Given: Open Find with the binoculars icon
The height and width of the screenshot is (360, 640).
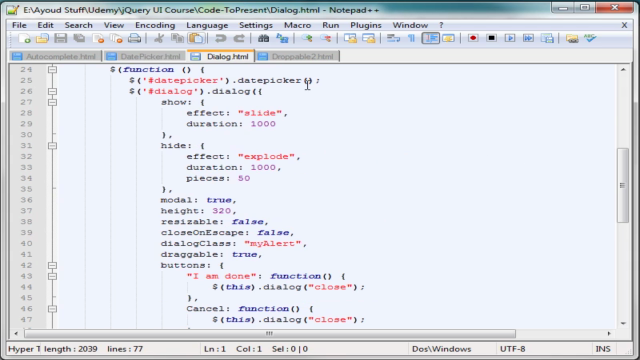Looking at the screenshot, I should coord(263,38).
